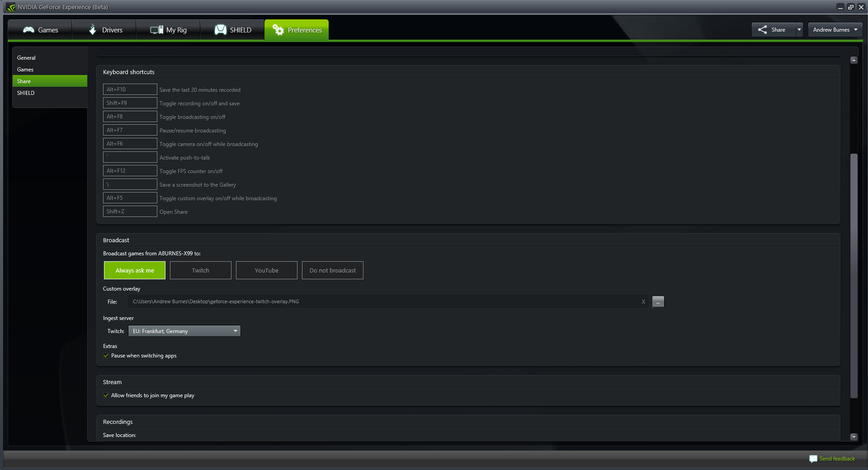
Task: Click the Share icon in header
Action: [763, 30]
